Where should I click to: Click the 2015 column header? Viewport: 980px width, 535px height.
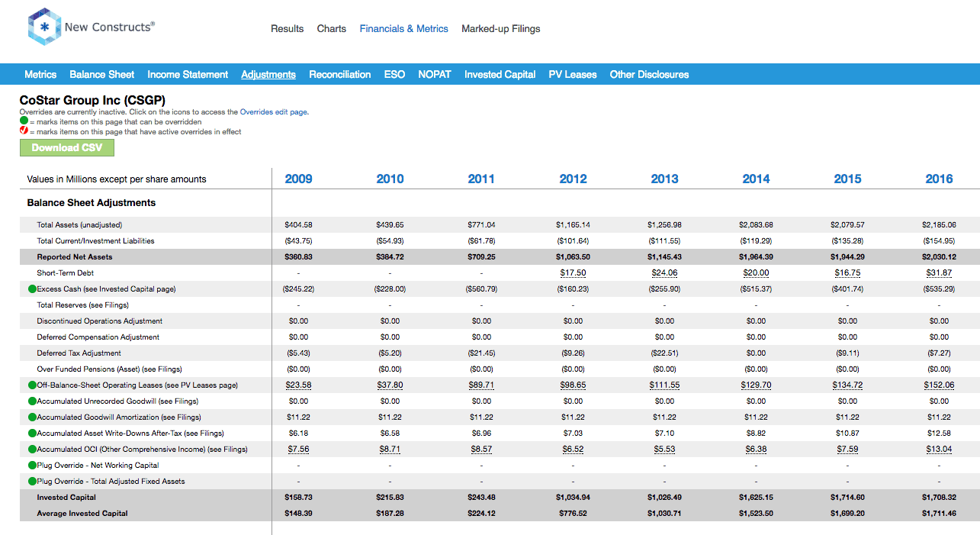coord(847,179)
